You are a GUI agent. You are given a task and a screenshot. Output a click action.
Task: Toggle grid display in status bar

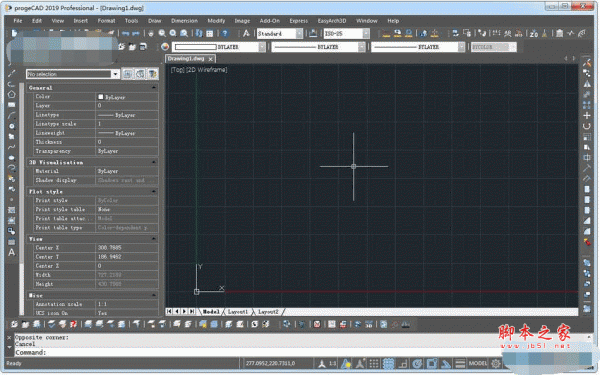pyautogui.click(x=388, y=363)
